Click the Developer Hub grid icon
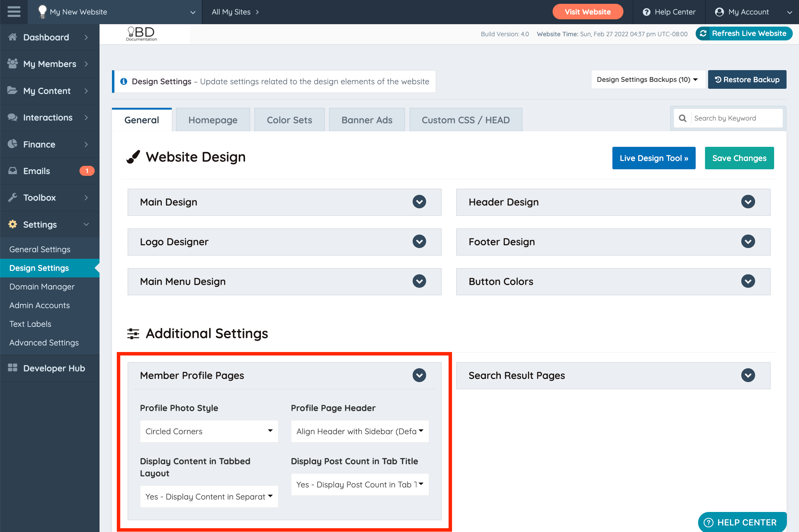The image size is (799, 532). (13, 368)
